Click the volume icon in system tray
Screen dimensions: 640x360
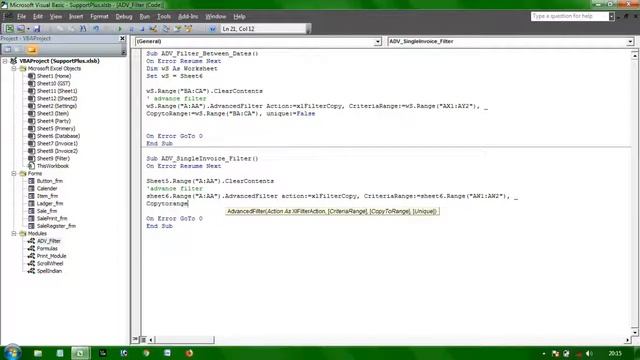589,353
